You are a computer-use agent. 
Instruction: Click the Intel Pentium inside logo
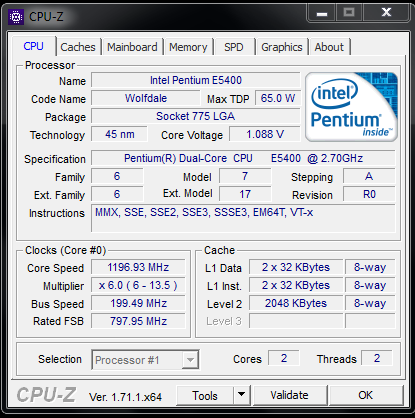(x=351, y=107)
